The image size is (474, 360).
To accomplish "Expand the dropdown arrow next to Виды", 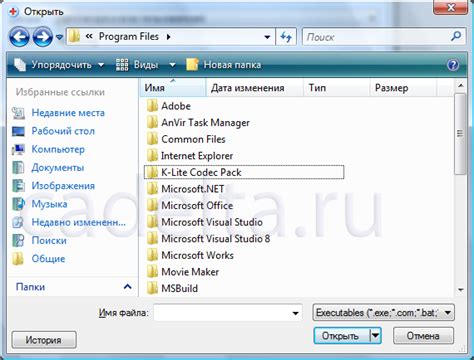I will click(172, 65).
